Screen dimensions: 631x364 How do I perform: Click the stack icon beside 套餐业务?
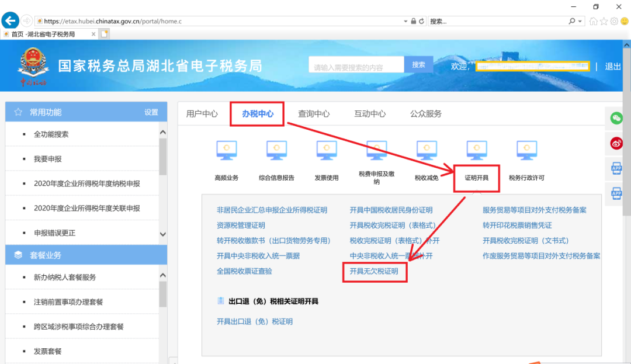18,255
